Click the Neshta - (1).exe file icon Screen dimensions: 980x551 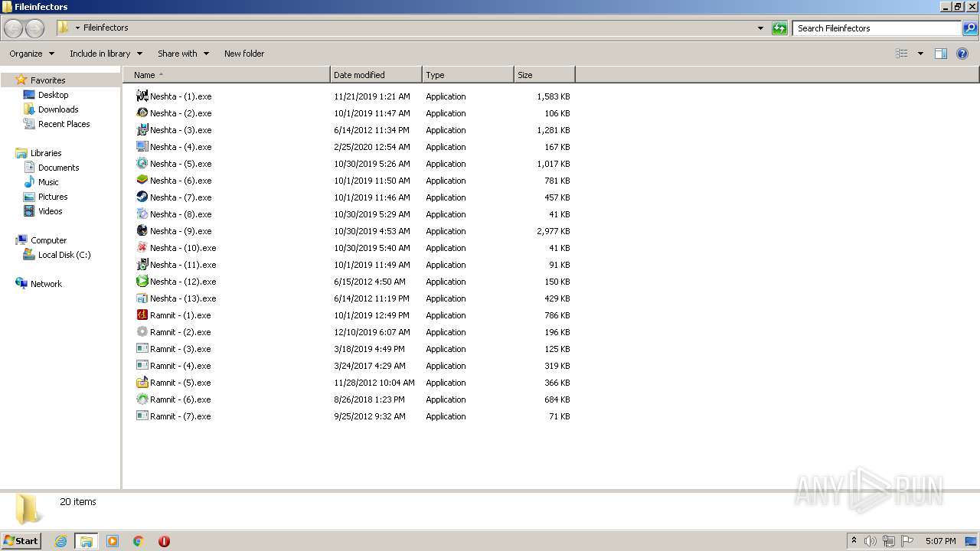pyautogui.click(x=142, y=96)
